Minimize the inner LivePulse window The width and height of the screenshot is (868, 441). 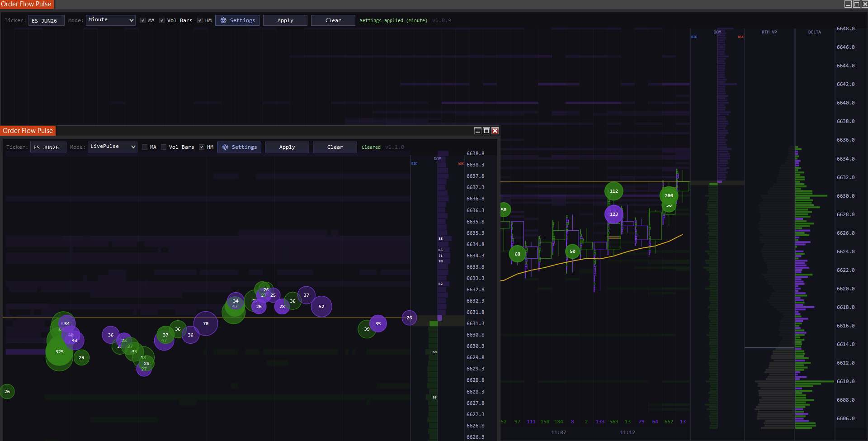point(477,131)
